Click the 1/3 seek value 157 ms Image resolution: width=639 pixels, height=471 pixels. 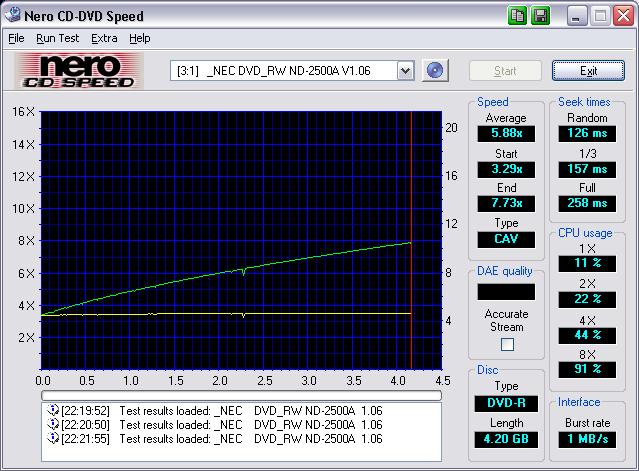587,169
